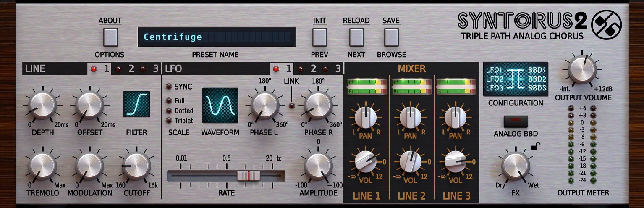644x208 pixels.
Task: Click the LINE 2 mixer label
Action: [x=411, y=196]
